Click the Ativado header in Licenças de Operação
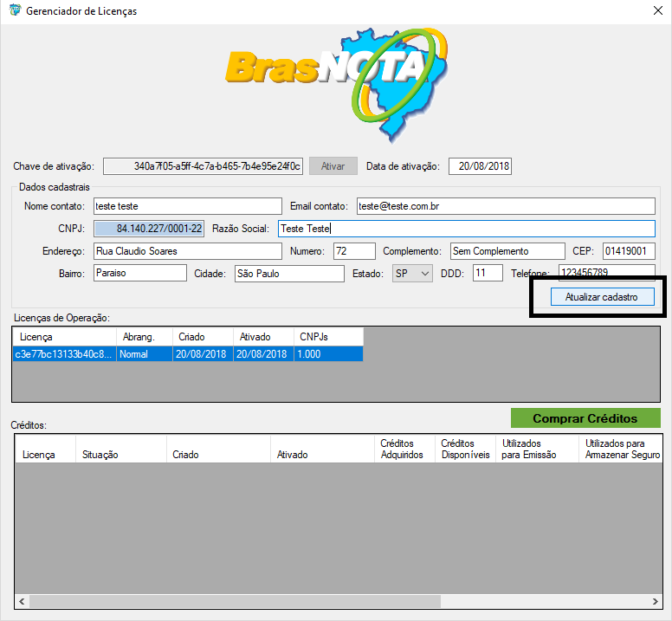The width and height of the screenshot is (672, 621). pos(263,337)
